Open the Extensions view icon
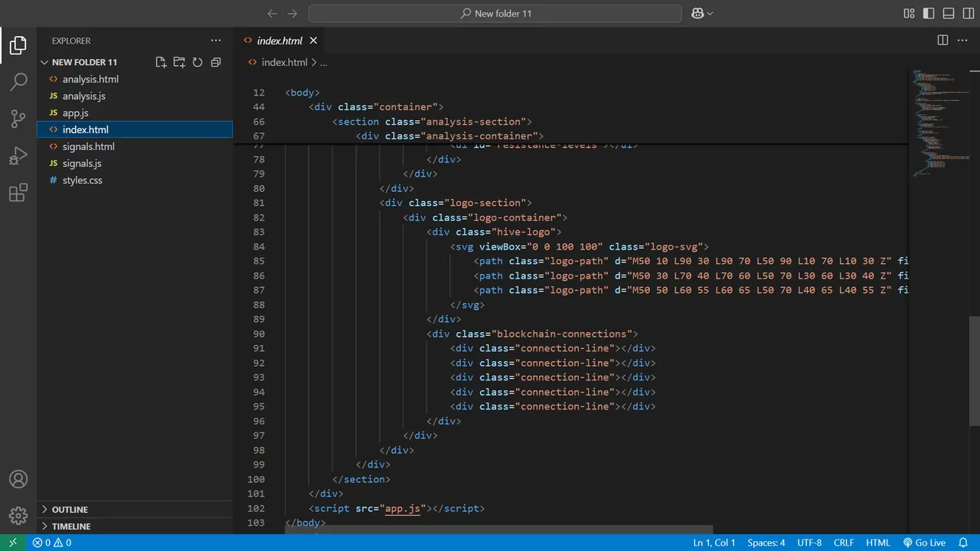The width and height of the screenshot is (980, 551). [x=18, y=192]
